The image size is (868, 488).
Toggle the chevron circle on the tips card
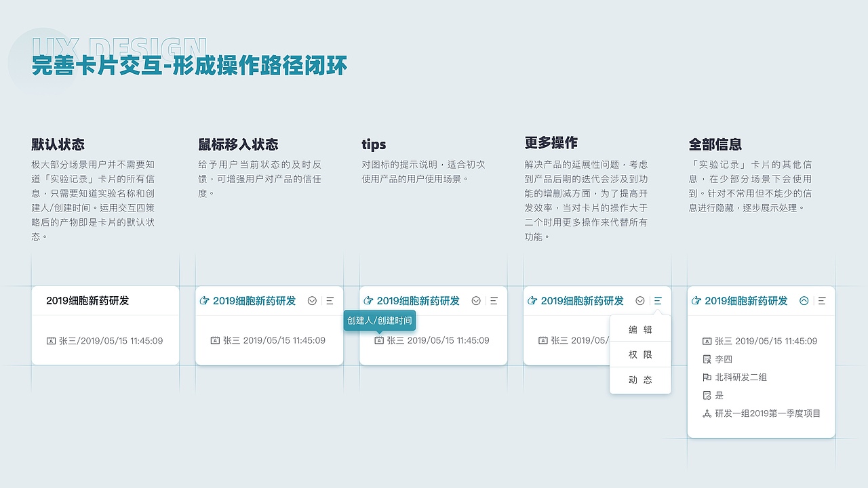point(476,301)
